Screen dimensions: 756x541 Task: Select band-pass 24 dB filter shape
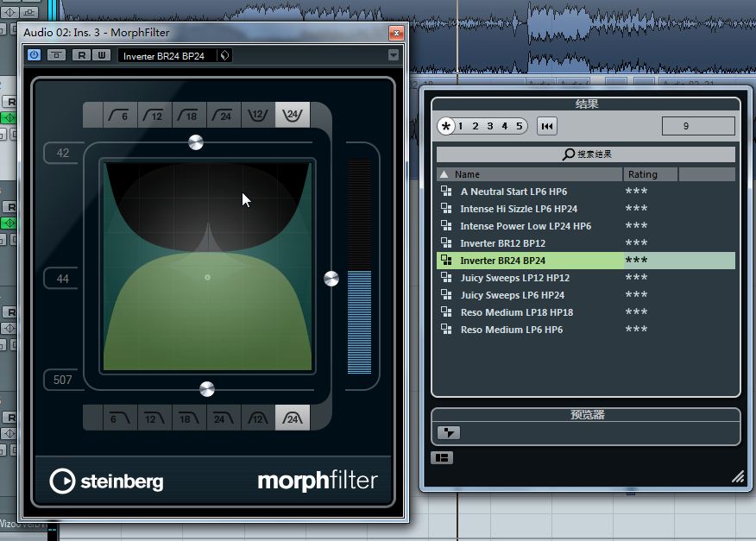click(293, 418)
